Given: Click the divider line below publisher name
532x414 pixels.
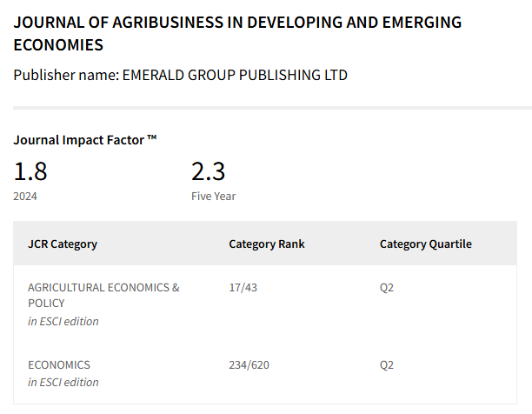Looking at the screenshot, I should (266, 108).
